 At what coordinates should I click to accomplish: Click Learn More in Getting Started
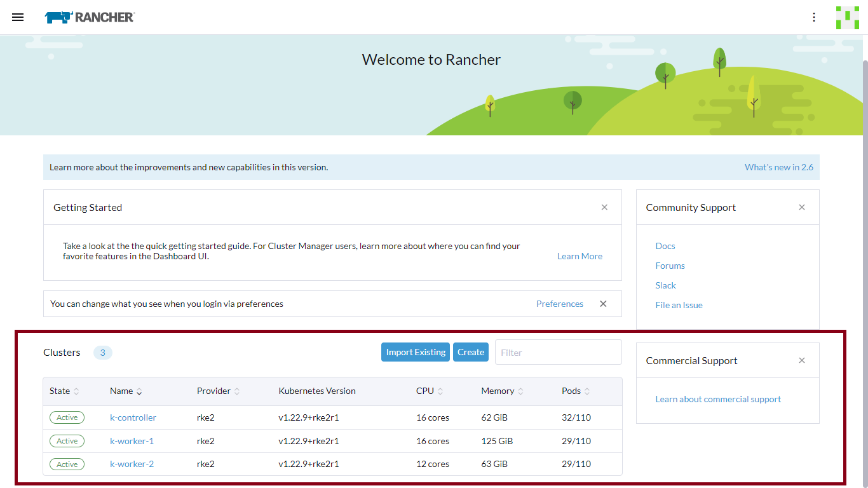tap(580, 256)
